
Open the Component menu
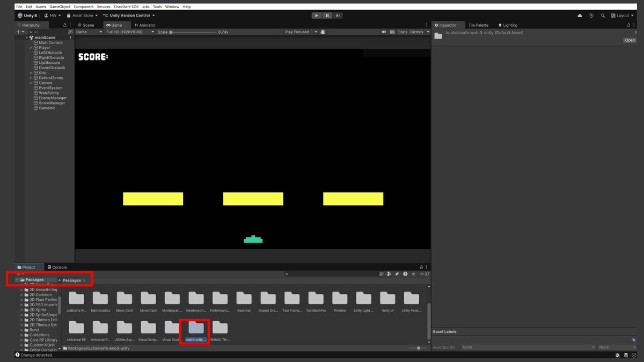tap(83, 6)
